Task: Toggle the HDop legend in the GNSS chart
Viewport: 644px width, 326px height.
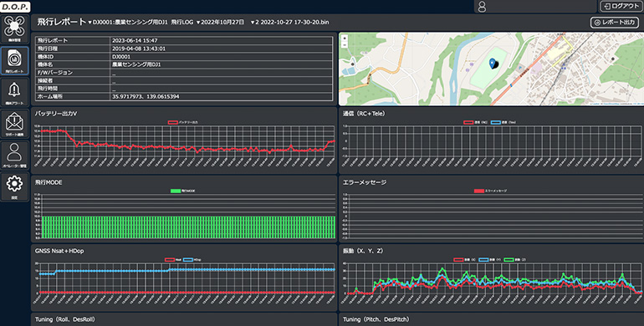Action: 192,260
